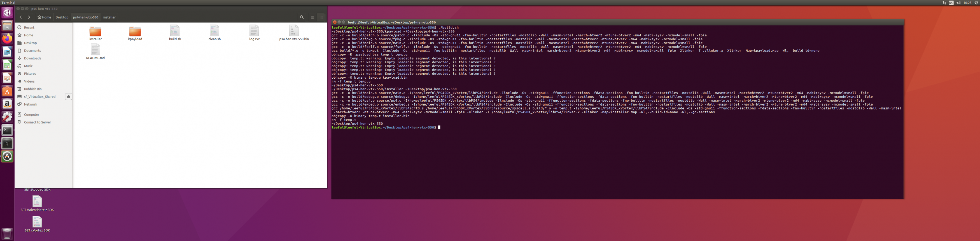Open Home in the file manager sidebar
The width and height of the screenshot is (980, 241).
click(x=44, y=35)
